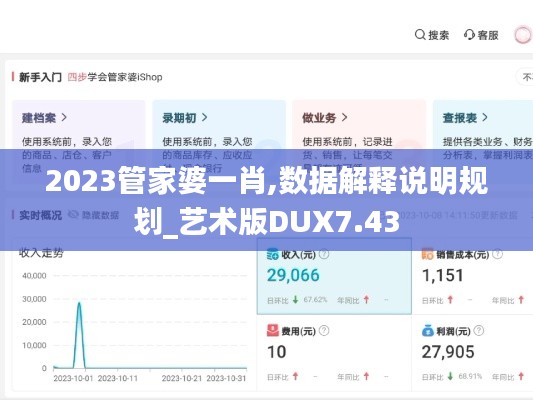The image size is (533, 400).
Task: Click the 30,000 axis label
Action: click(x=34, y=299)
